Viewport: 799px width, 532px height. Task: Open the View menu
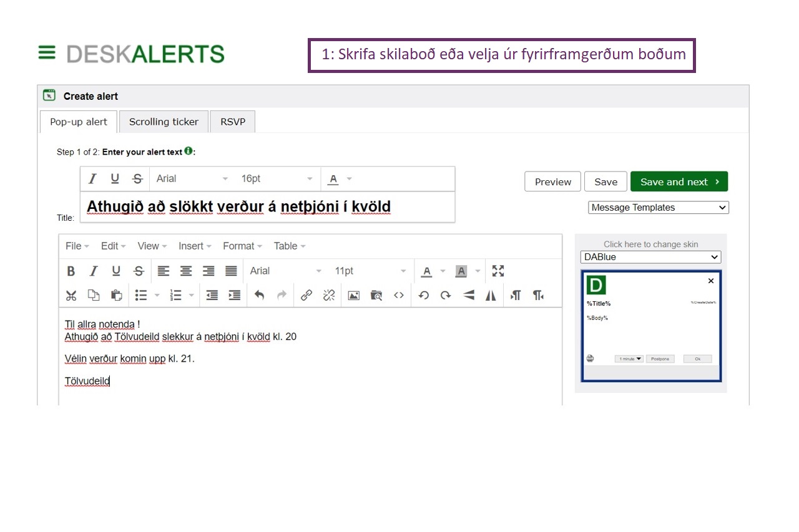(152, 246)
